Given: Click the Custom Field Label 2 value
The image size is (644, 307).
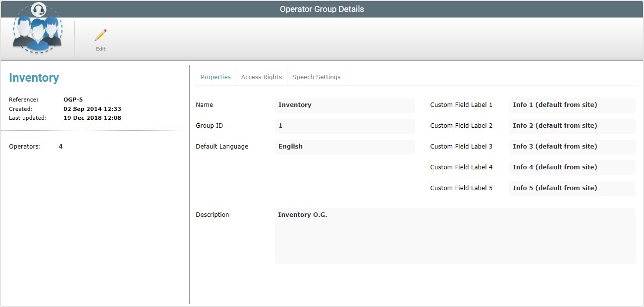Looking at the screenshot, I should click(572, 126).
